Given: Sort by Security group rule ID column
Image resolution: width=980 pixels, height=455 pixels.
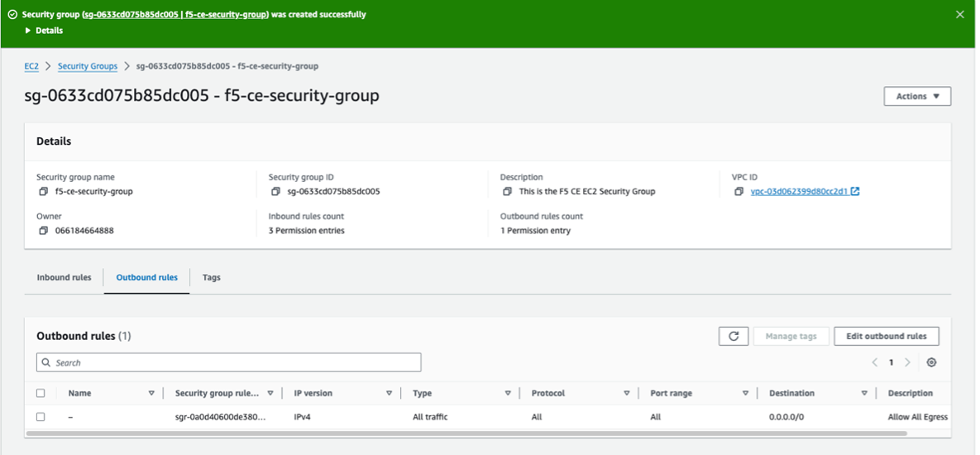Looking at the screenshot, I should [270, 393].
